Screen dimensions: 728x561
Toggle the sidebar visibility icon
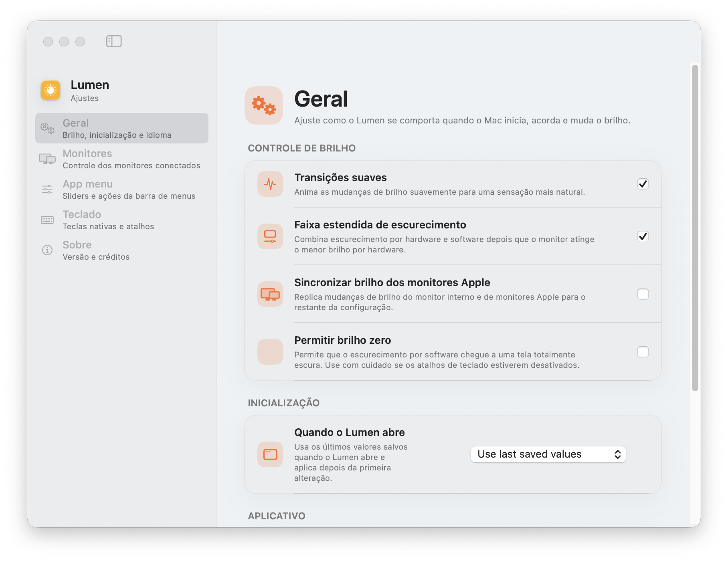[114, 41]
